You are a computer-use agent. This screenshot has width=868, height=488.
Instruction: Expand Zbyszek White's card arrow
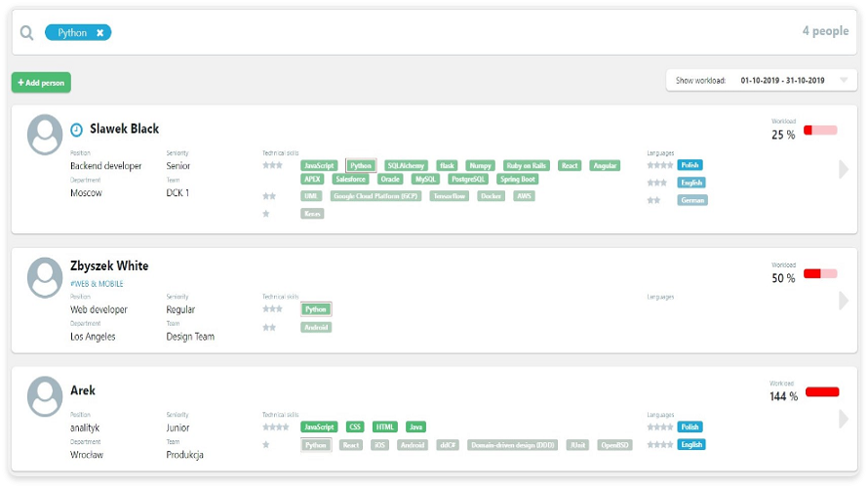tap(844, 301)
